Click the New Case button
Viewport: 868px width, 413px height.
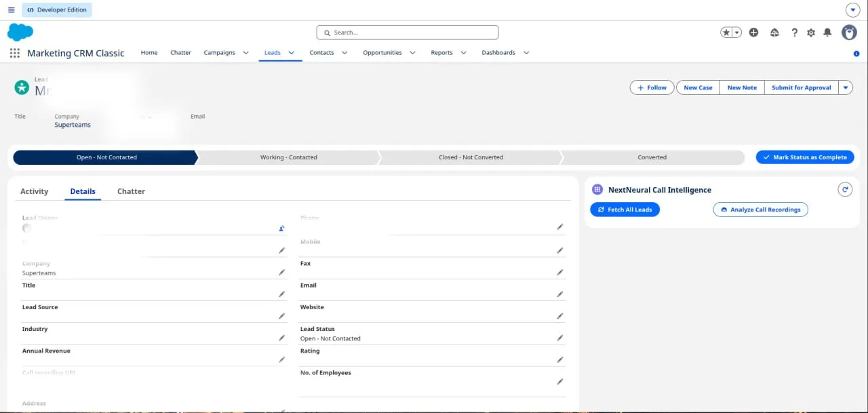[x=698, y=87]
